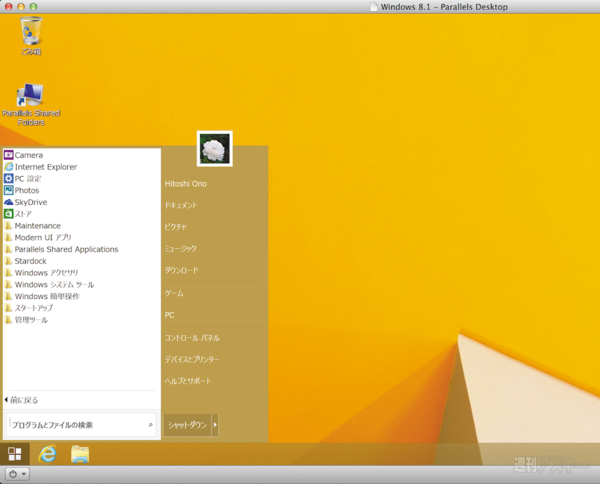Open ゲーム in the Start menu
600x484 pixels.
click(x=174, y=293)
